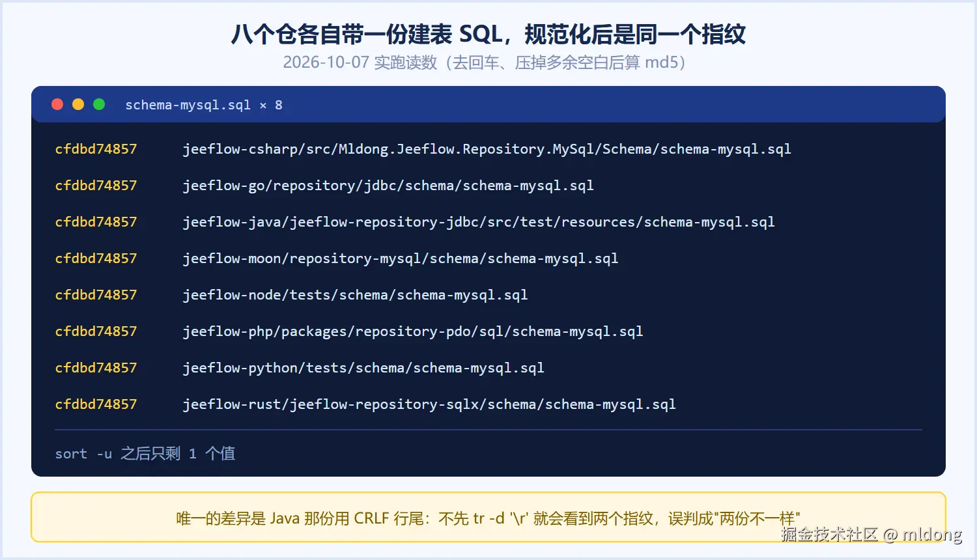The width and height of the screenshot is (977, 560).
Task: Select the jeeflow-moon schema-mysql.sql path
Action: 401,259
